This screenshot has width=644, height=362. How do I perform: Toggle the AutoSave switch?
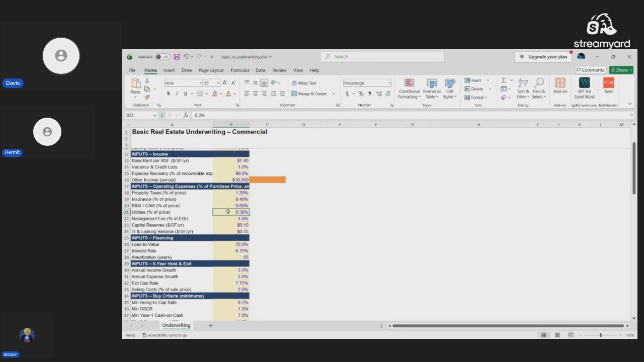click(x=162, y=57)
